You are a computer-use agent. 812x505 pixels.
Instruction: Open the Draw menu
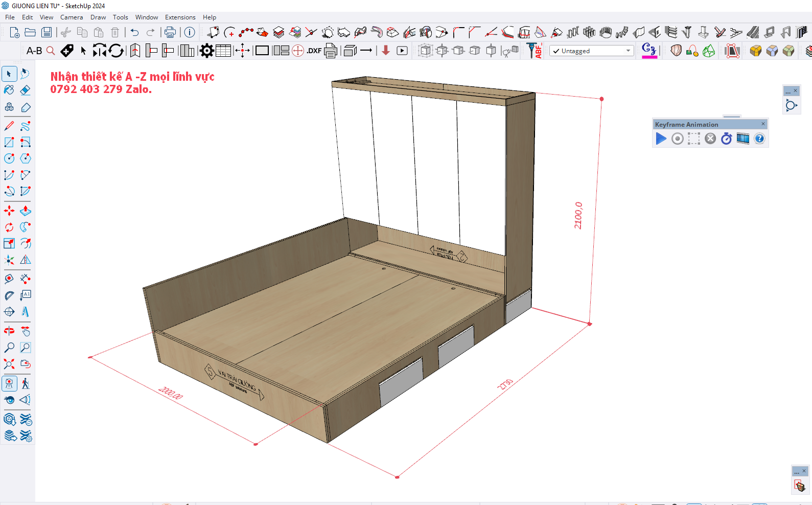click(98, 17)
